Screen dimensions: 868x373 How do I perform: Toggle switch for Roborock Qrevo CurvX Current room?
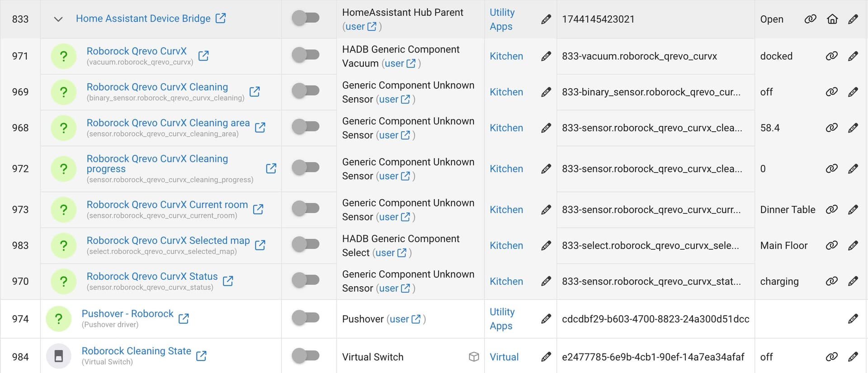[x=306, y=209]
